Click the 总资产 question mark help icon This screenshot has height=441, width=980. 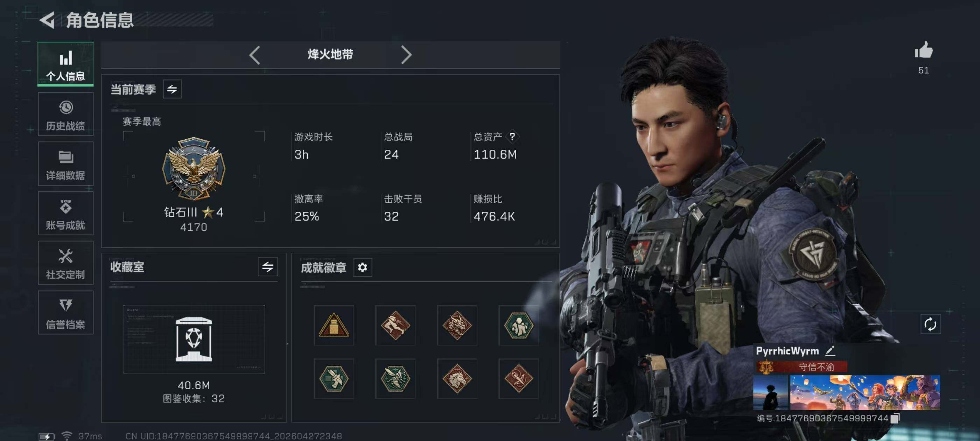(512, 136)
